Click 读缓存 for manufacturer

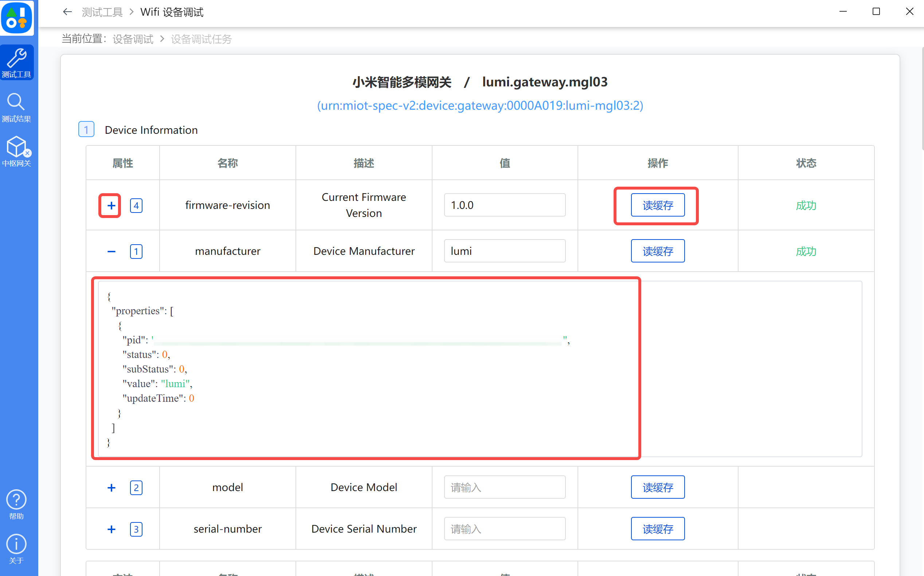(658, 251)
